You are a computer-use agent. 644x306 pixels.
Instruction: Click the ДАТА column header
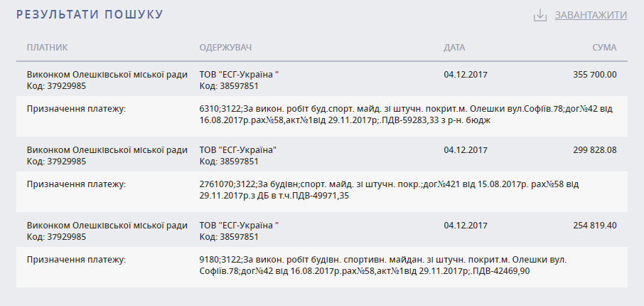[454, 47]
